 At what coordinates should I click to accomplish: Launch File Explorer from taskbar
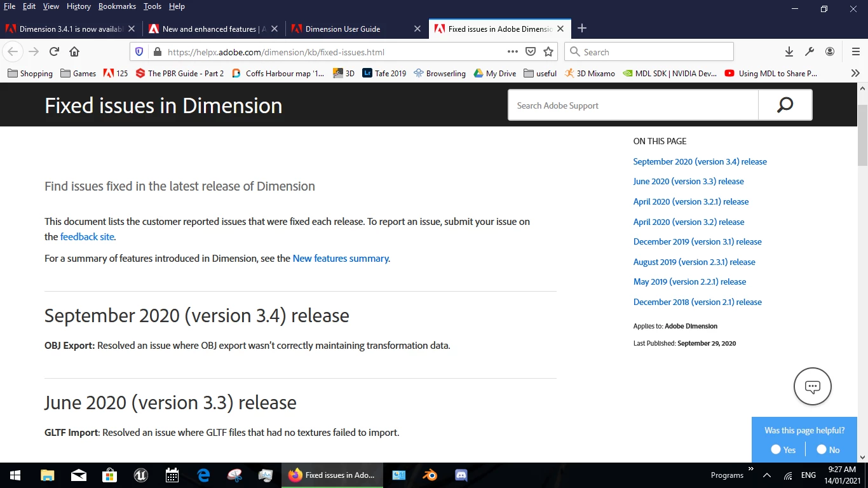(48, 475)
